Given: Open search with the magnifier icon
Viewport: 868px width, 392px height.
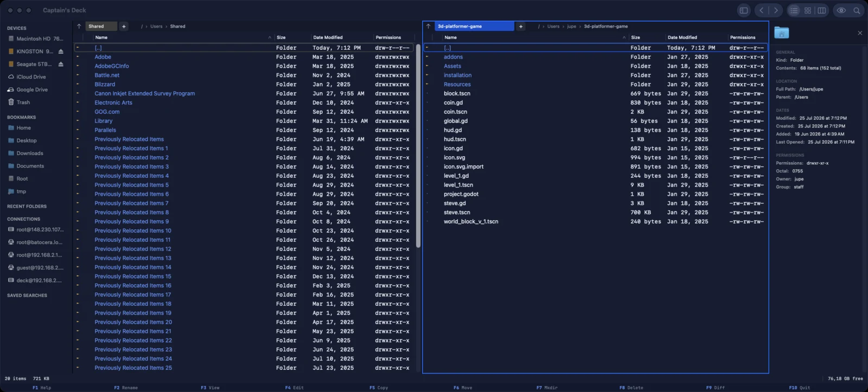Looking at the screenshot, I should click(x=857, y=10).
